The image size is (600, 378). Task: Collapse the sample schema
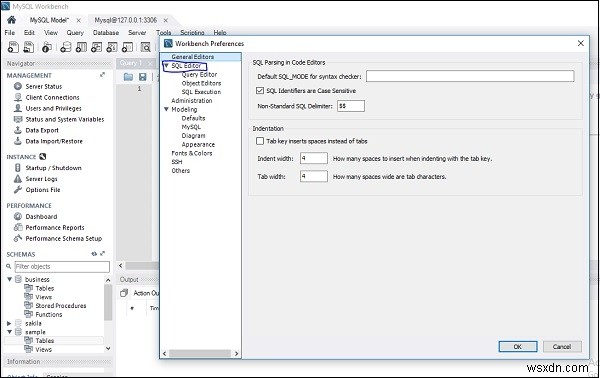[x=10, y=332]
